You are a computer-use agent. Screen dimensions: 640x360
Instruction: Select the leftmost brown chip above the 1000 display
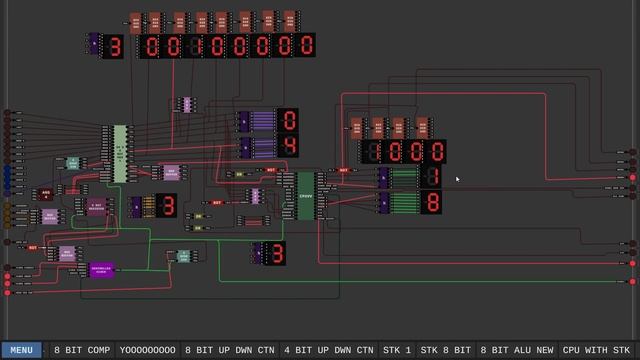(x=356, y=128)
